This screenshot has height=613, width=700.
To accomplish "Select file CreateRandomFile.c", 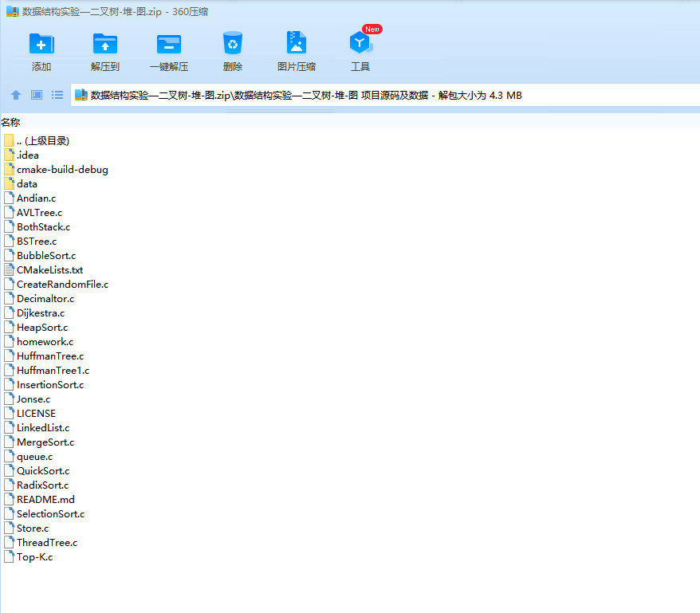I will (57, 285).
